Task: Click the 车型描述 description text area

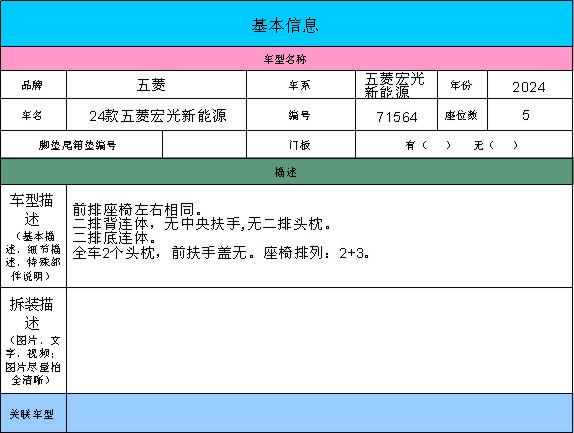Action: (x=320, y=236)
